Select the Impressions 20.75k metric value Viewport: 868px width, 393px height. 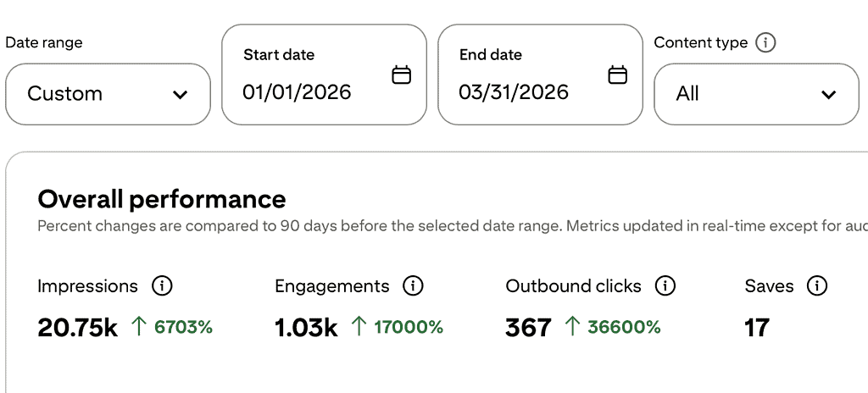click(78, 327)
